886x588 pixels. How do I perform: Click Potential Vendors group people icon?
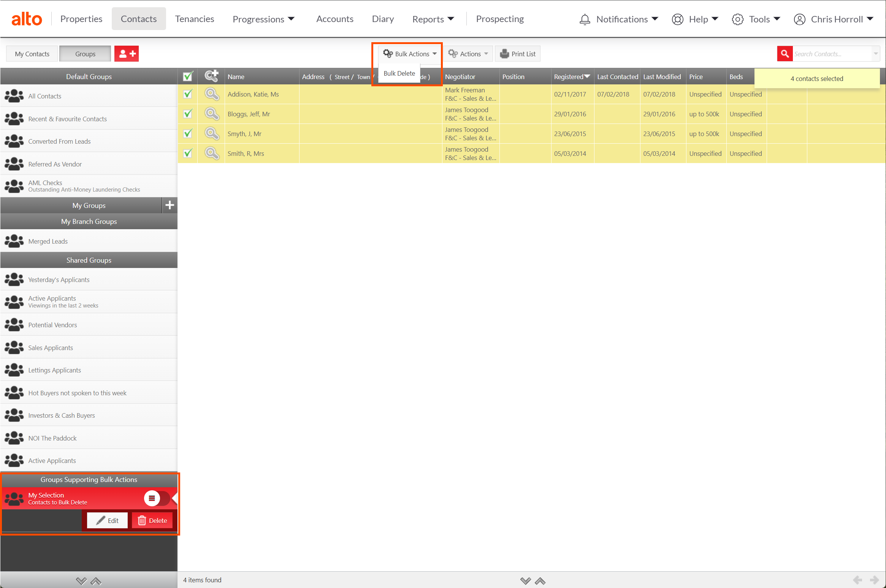click(x=14, y=325)
